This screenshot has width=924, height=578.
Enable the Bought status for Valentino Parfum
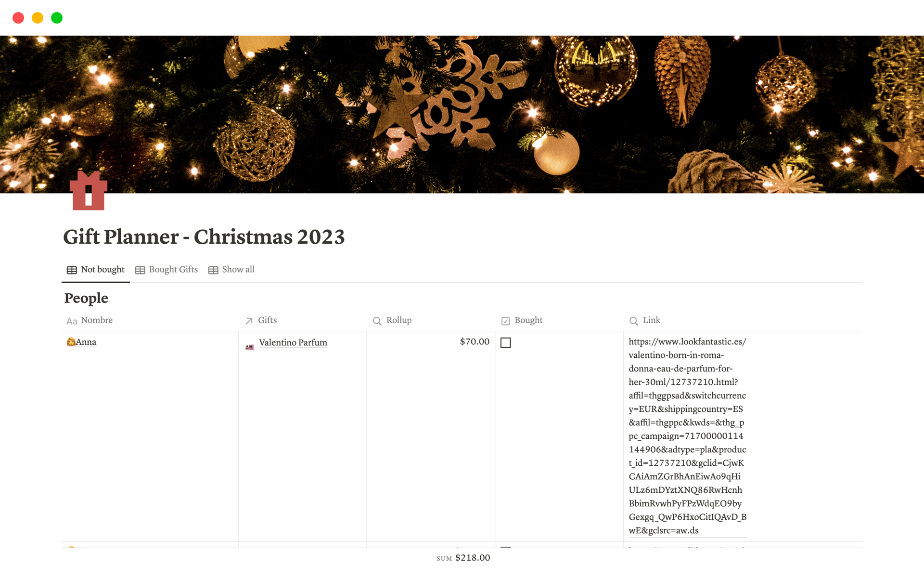(506, 343)
